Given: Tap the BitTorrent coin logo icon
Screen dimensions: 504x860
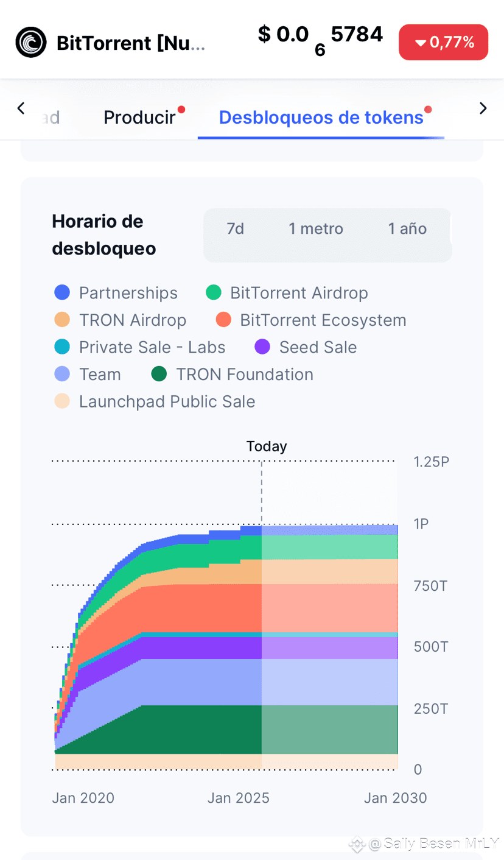Looking at the screenshot, I should pyautogui.click(x=31, y=43).
